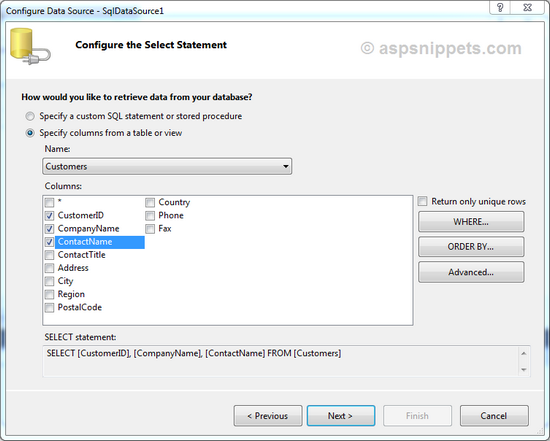Viewport: 550px width, 441px height.
Task: Check the asterisk all-columns checkbox
Action: 49,202
